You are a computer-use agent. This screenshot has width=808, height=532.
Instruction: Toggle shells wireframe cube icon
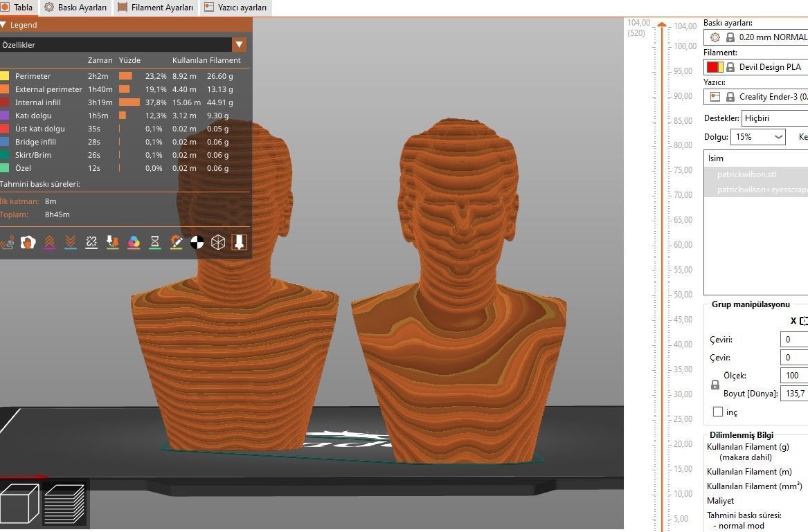pyautogui.click(x=218, y=242)
